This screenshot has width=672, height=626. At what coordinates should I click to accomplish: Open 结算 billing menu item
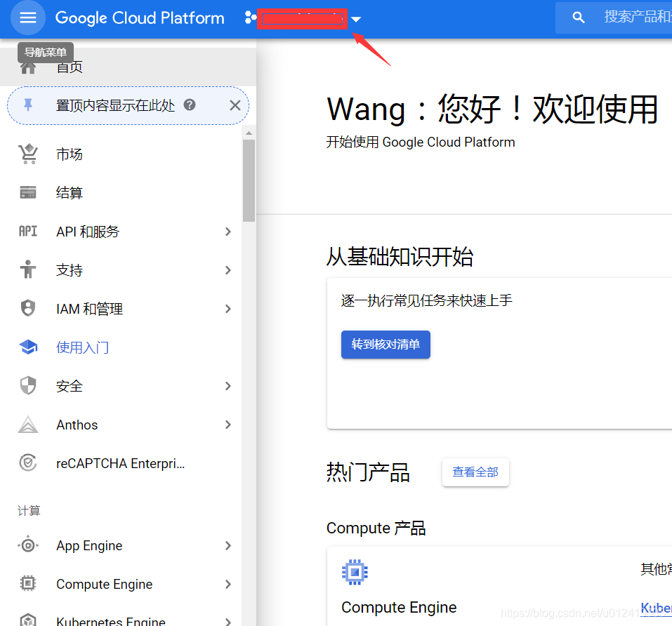[70, 193]
